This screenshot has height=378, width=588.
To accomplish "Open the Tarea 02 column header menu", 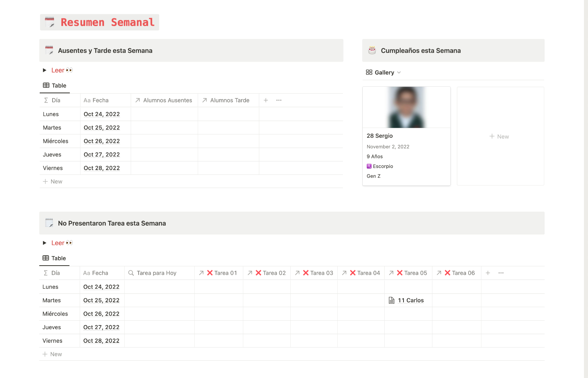I will (x=266, y=273).
